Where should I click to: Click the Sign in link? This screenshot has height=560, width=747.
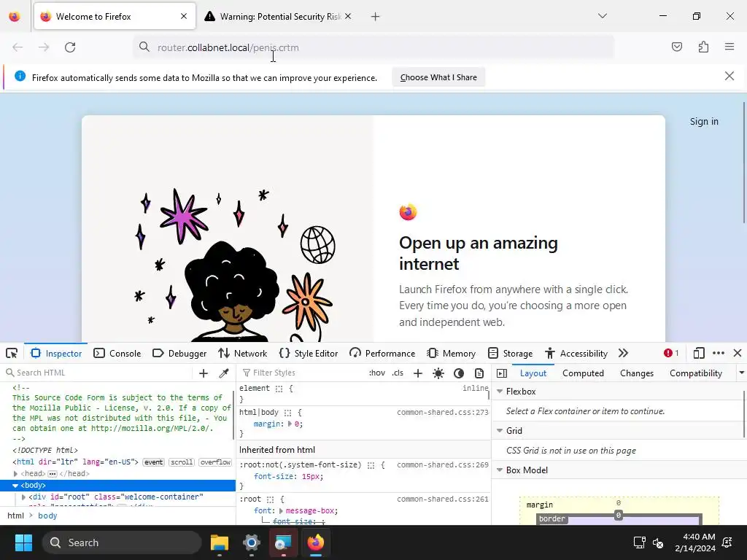pyautogui.click(x=704, y=122)
